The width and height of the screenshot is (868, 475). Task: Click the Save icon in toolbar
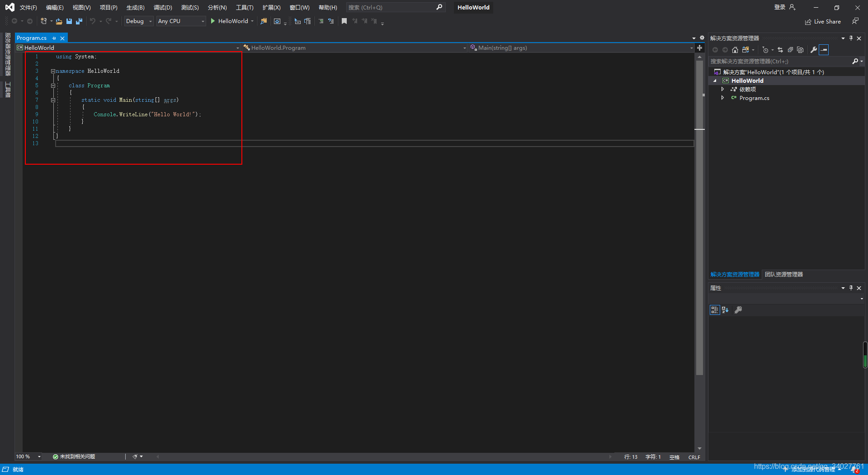[x=69, y=21]
